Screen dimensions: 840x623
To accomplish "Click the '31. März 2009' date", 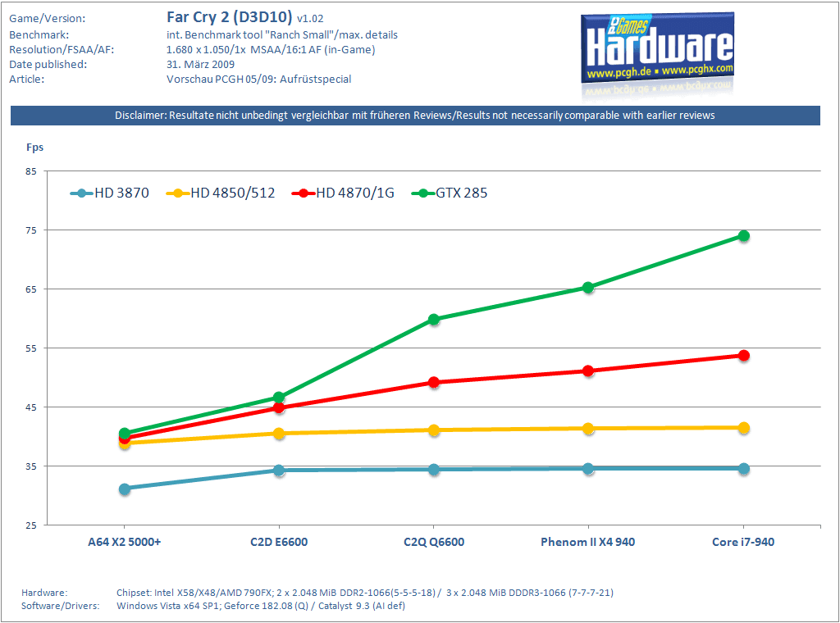I will (200, 65).
